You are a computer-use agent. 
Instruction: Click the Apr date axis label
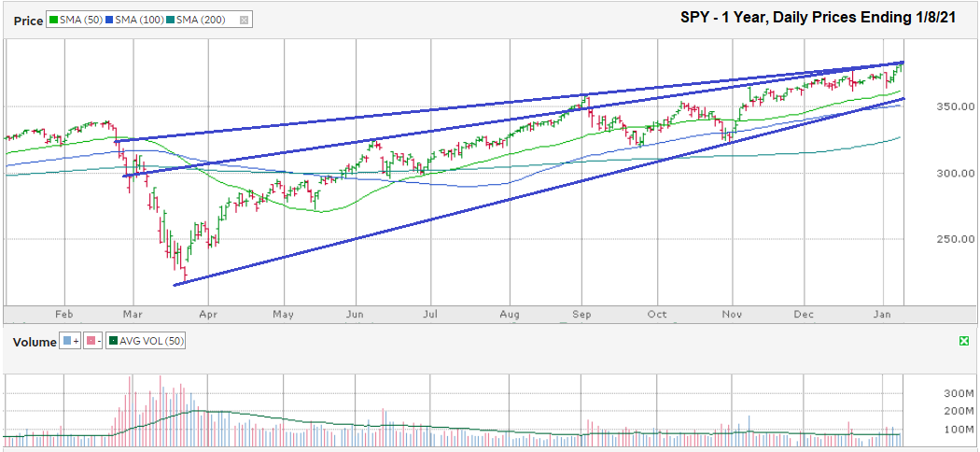207,316
